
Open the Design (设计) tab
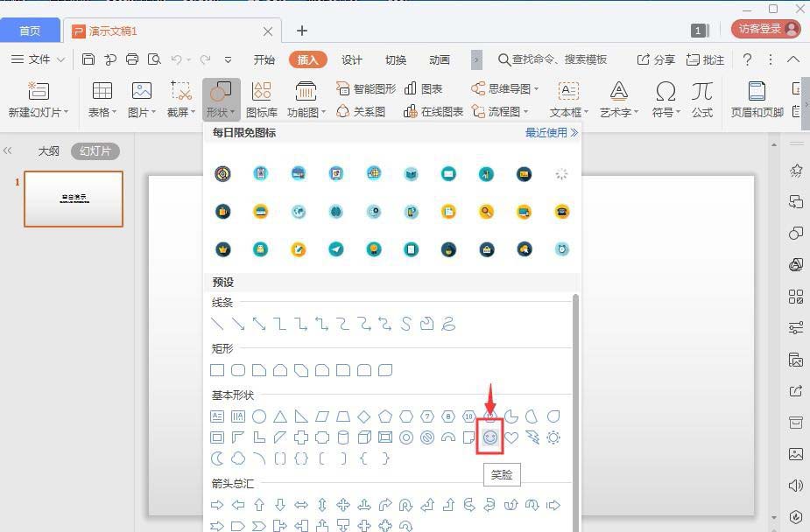pyautogui.click(x=352, y=59)
